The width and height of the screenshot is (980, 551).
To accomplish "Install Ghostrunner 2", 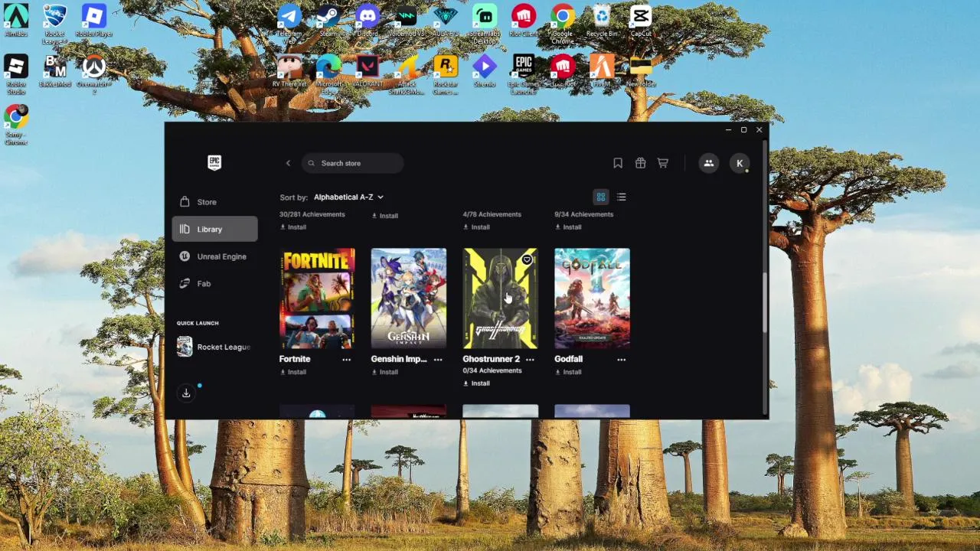I will pyautogui.click(x=476, y=383).
